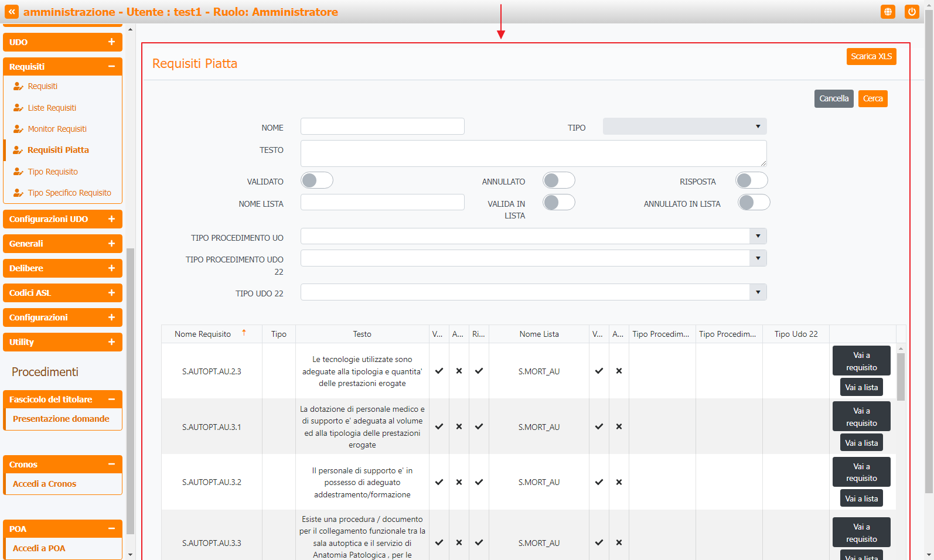Screen dimensions: 934x560
Task: Open Tipo Requisito menu item
Action: click(53, 172)
